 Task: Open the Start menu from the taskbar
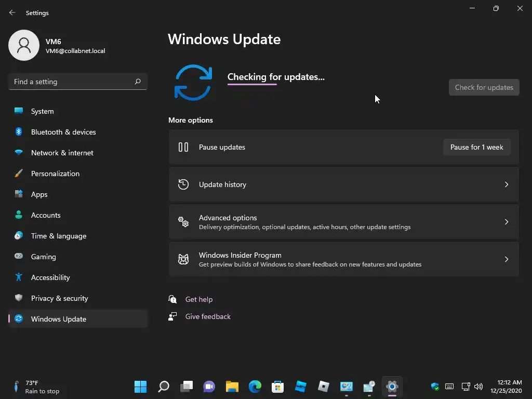[140, 387]
